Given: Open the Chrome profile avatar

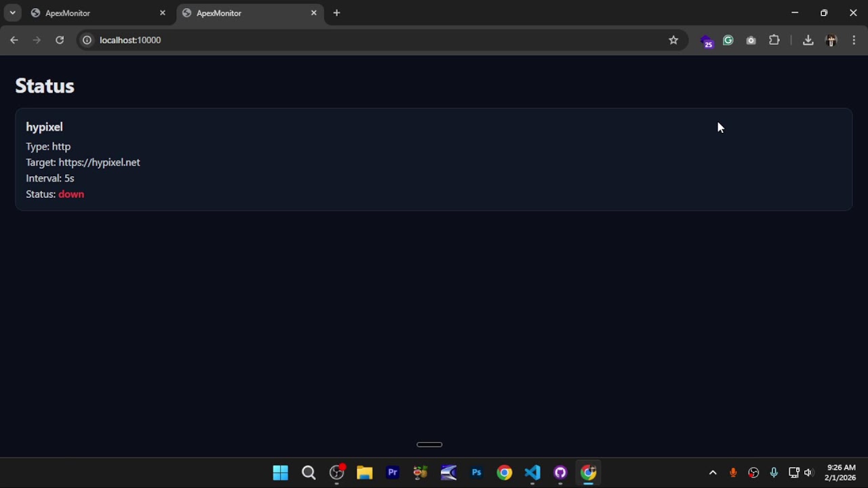Looking at the screenshot, I should point(831,40).
